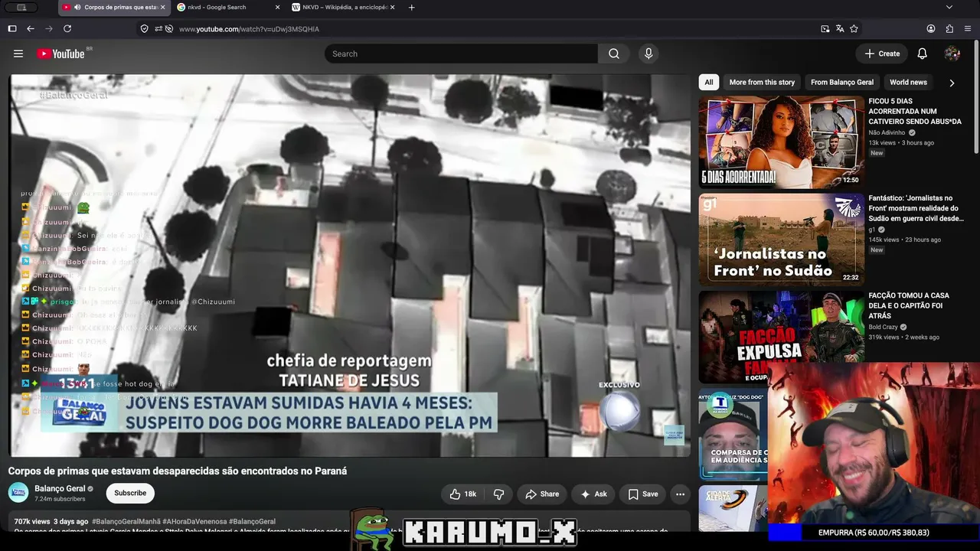Open the browser account profile icon

931,28
